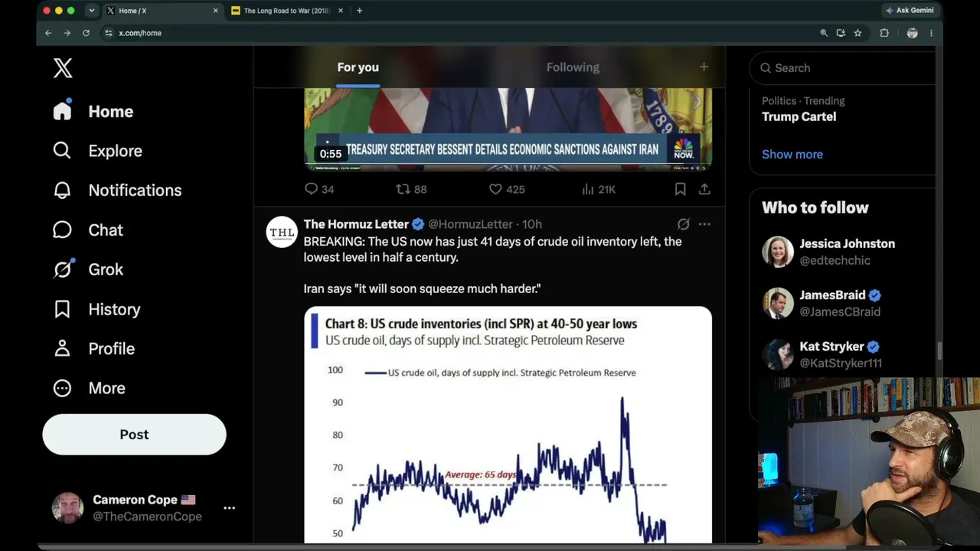Open the Explore page

[97, 151]
